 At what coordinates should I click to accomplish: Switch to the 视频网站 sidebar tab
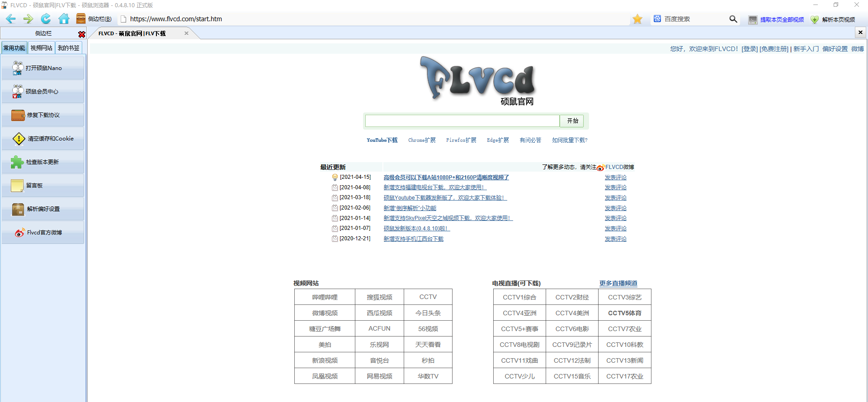(x=41, y=48)
